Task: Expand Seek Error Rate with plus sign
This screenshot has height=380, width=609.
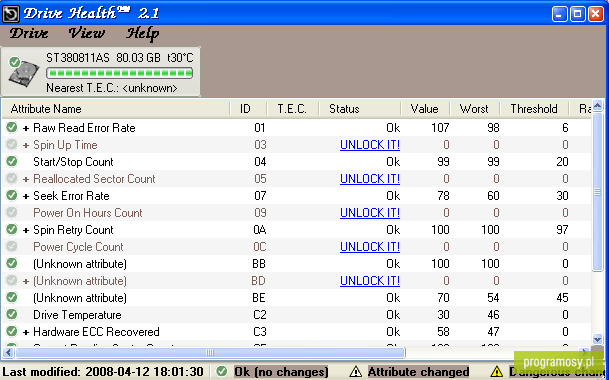Action: 26,196
